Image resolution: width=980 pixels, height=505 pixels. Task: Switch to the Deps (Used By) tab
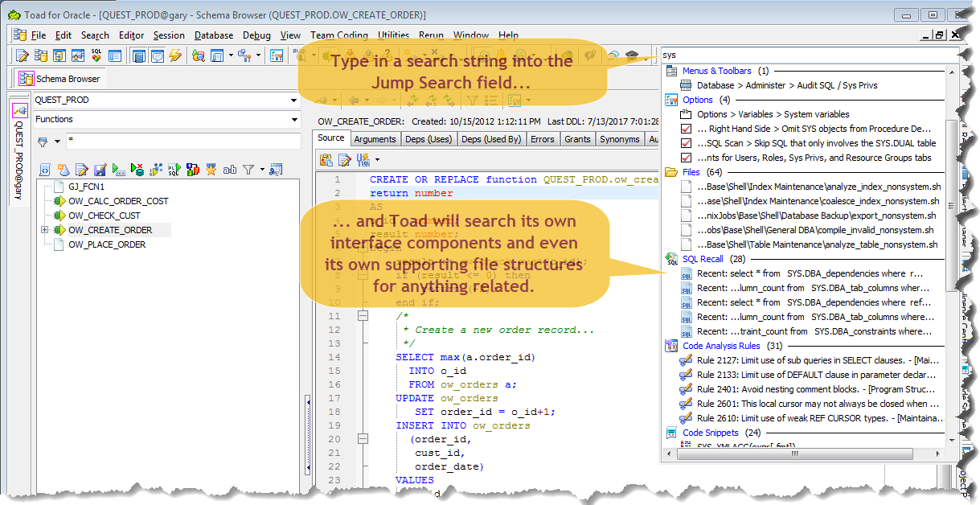point(491,139)
